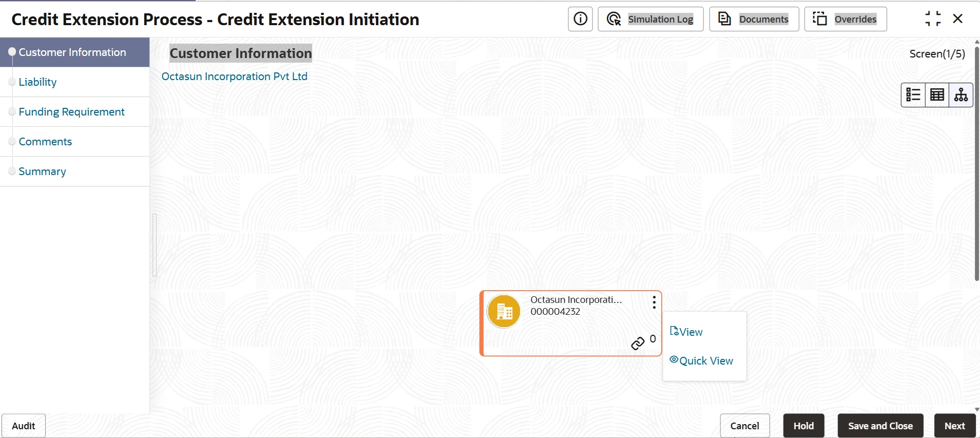Go to the Funding Requirement step
The image size is (980, 438).
74,112
